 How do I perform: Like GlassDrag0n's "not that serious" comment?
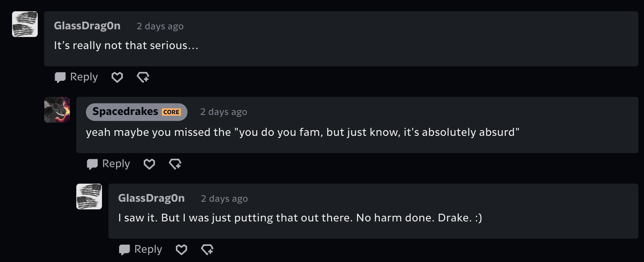[x=117, y=77]
